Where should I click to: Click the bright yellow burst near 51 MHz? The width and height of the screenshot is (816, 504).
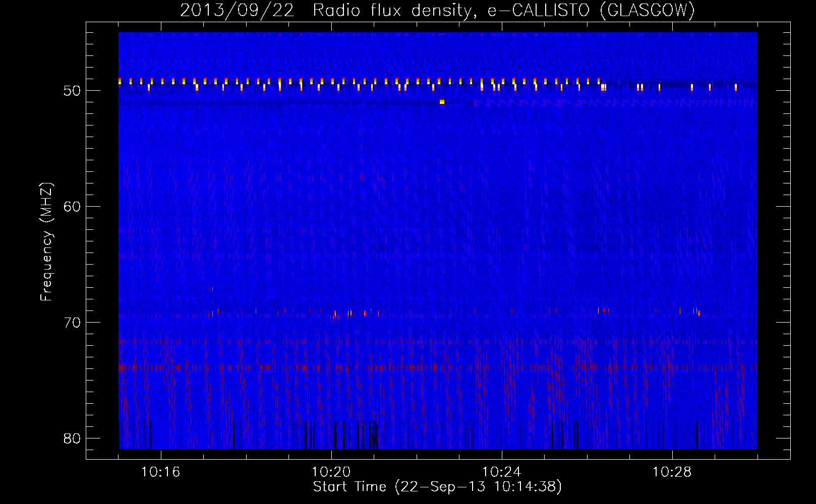point(442,102)
